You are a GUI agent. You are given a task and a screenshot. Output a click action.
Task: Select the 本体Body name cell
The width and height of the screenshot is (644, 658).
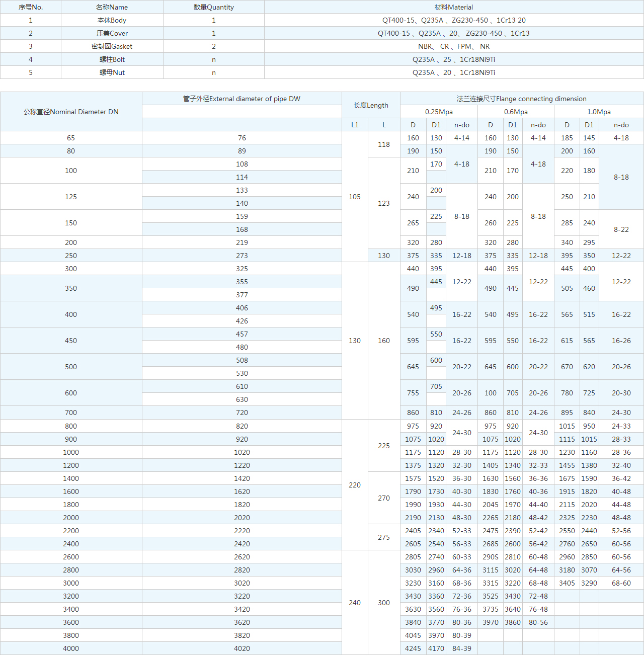[x=112, y=20]
